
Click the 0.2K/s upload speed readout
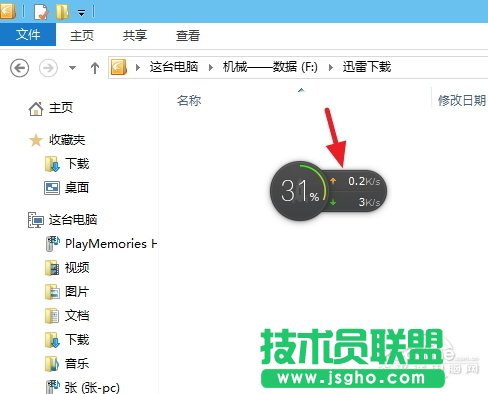pos(364,181)
